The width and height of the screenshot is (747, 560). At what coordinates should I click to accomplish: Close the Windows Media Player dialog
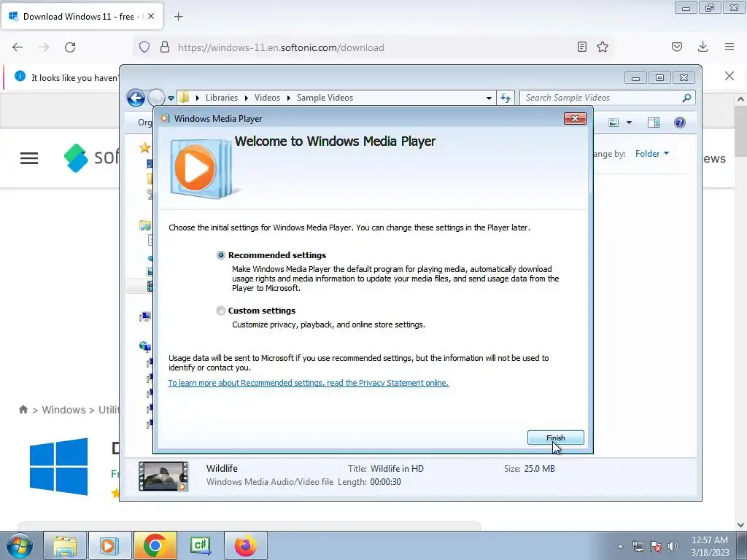[x=575, y=119]
